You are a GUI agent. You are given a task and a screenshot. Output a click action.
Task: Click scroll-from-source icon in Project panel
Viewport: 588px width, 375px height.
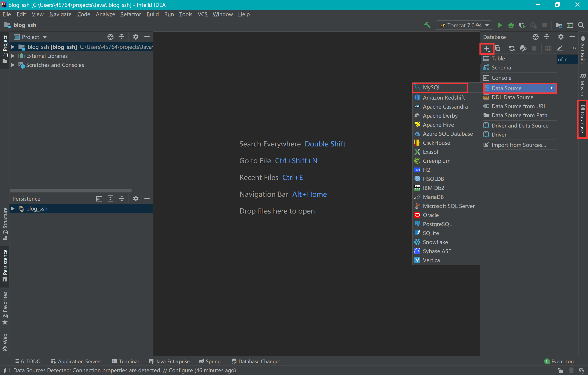click(110, 37)
